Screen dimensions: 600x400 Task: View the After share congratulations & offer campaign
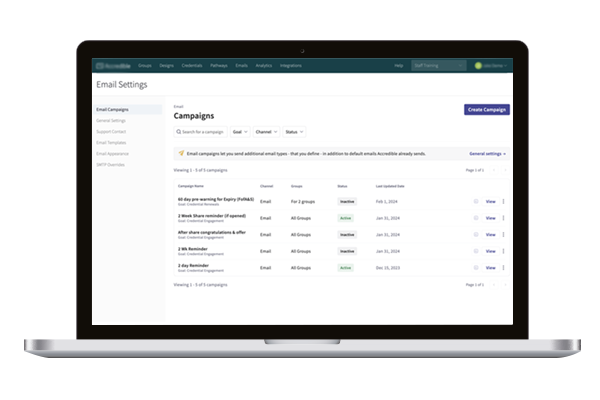tap(490, 234)
